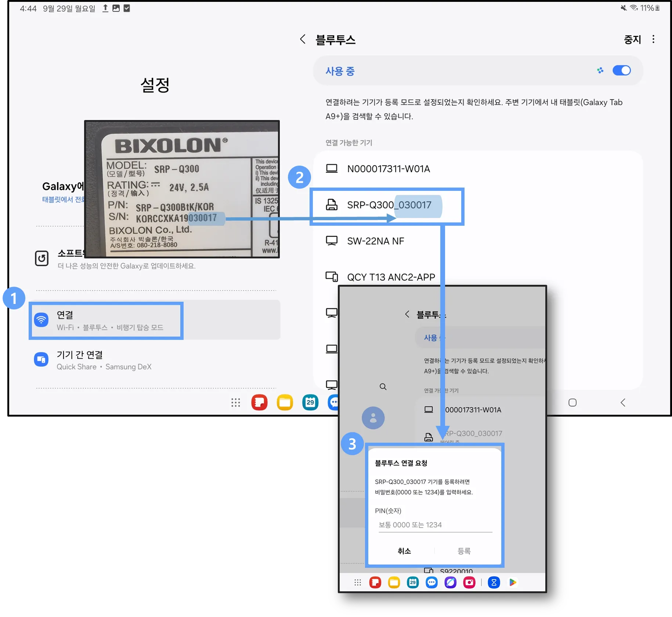Tap the 4:44 clock in status bar
Viewport: 672px width, 617px height.
(28, 8)
